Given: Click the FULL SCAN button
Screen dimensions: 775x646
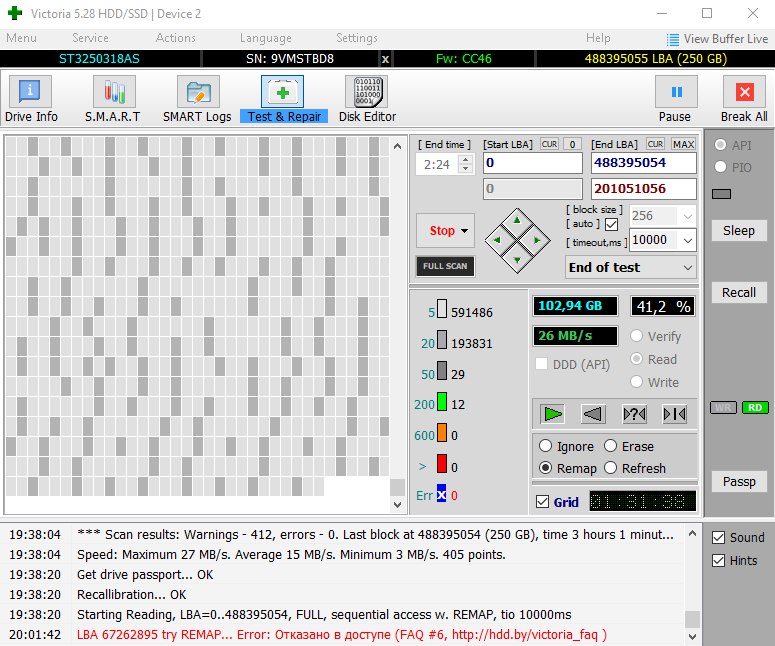Looking at the screenshot, I should [x=445, y=266].
